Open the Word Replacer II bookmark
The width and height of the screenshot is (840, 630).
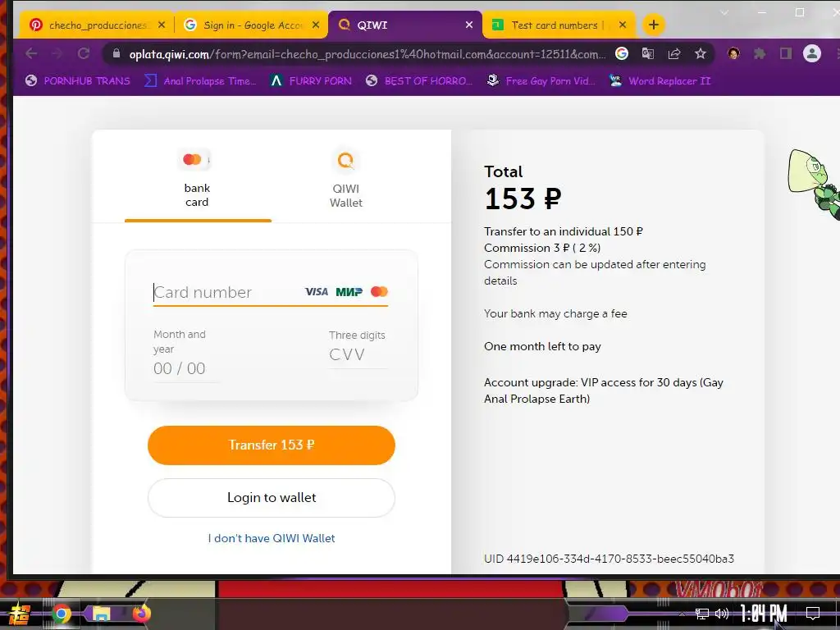coord(660,81)
